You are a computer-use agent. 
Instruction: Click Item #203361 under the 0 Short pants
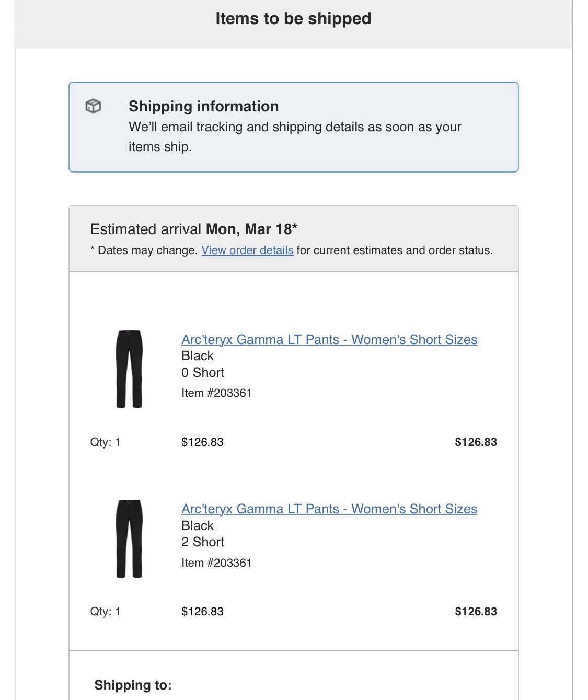click(216, 393)
